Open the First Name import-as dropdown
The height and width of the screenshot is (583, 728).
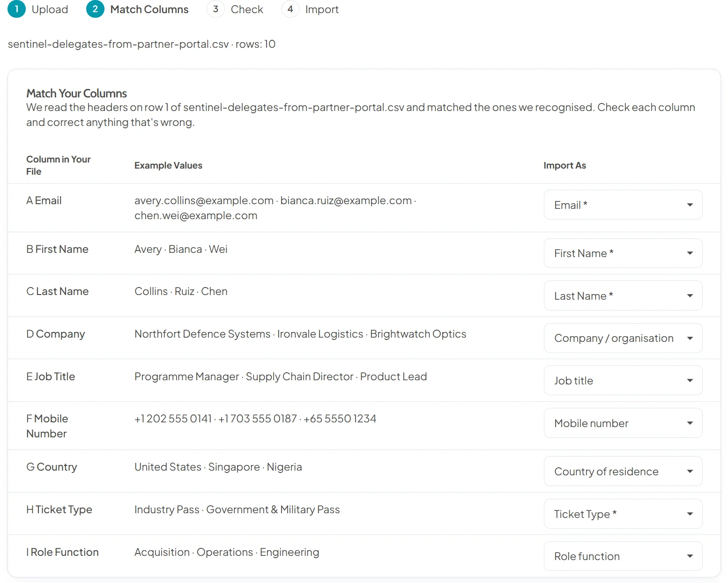coord(623,253)
